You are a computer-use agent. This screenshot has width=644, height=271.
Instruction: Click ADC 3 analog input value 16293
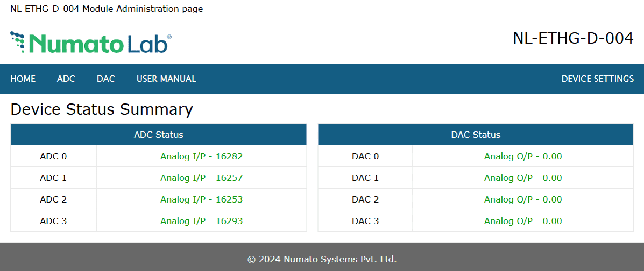[202, 221]
